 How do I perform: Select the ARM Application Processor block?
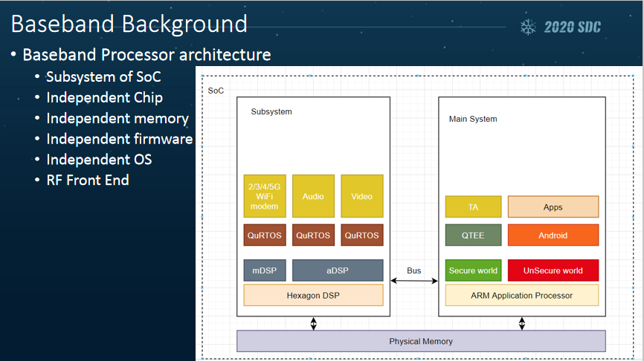[x=521, y=295]
